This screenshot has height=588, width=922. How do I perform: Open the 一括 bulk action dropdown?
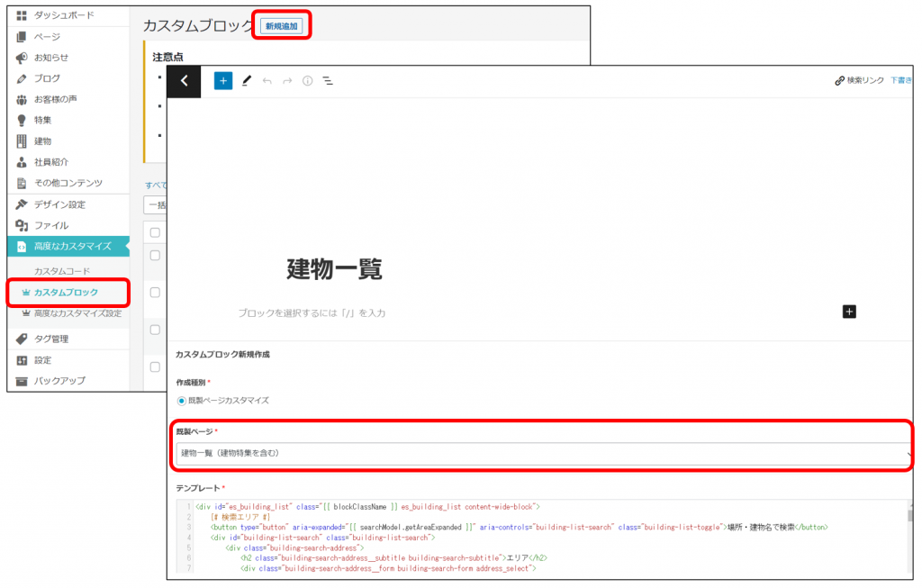pyautogui.click(x=156, y=205)
